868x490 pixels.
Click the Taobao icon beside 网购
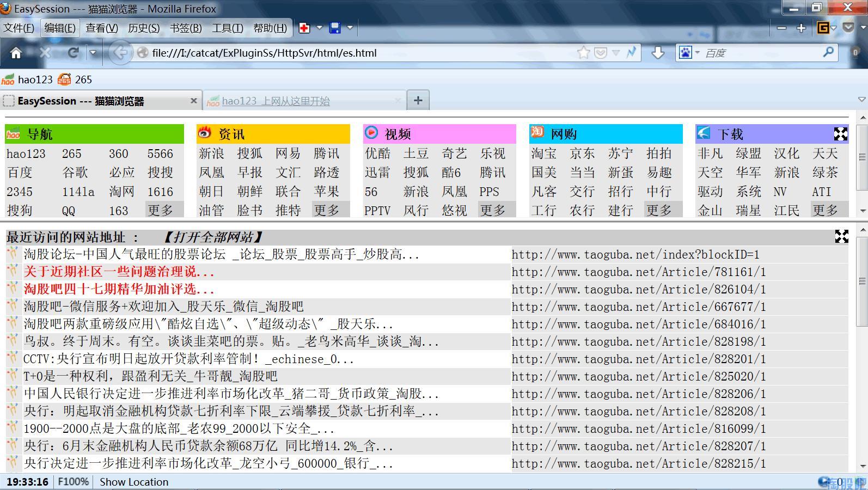pyautogui.click(x=537, y=132)
